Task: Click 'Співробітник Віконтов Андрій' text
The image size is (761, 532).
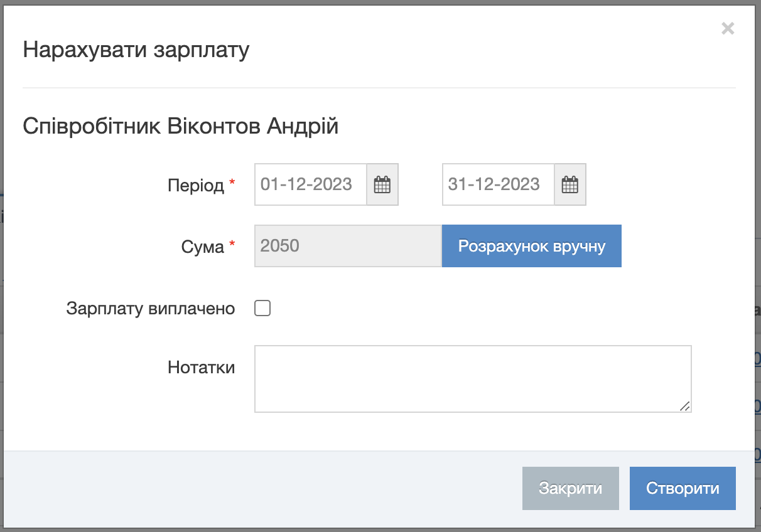Action: [x=181, y=126]
